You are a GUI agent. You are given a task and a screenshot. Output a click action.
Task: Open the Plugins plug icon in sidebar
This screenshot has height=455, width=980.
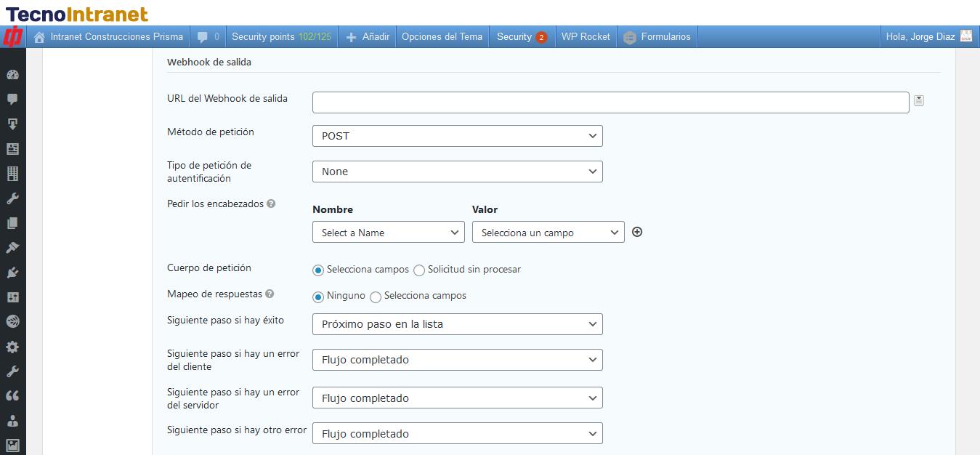pos(12,273)
